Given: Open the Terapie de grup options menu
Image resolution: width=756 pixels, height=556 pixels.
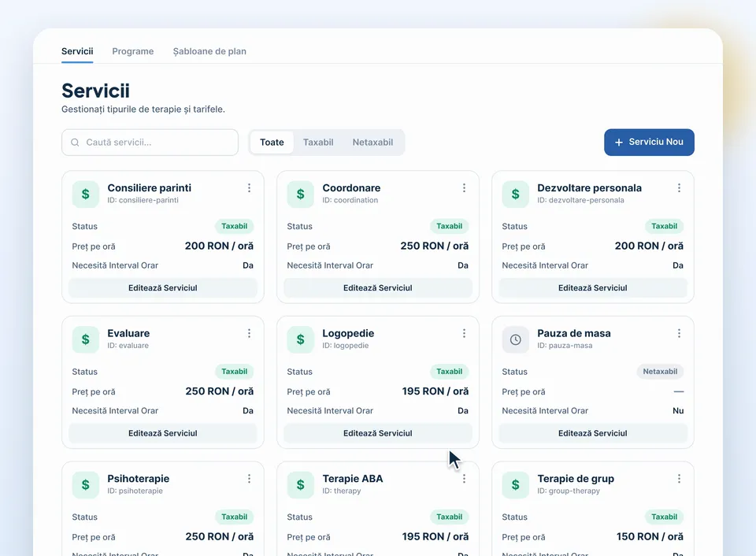Looking at the screenshot, I should [x=680, y=478].
